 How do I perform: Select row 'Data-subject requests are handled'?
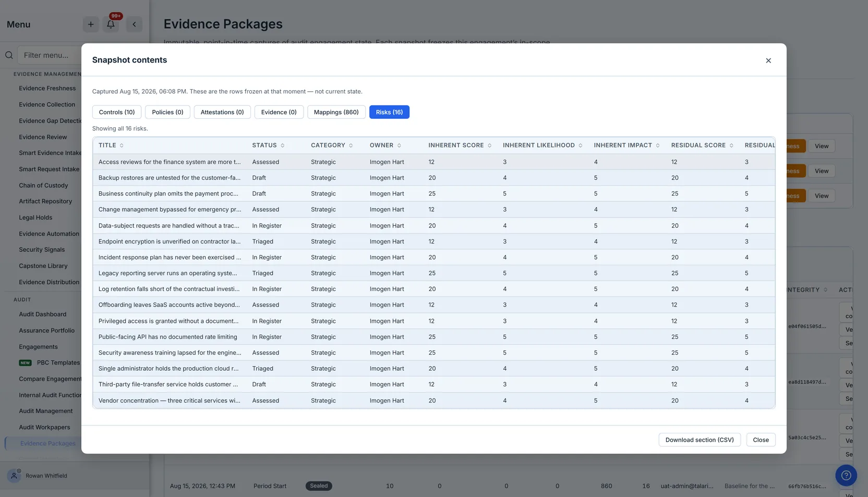[434, 226]
